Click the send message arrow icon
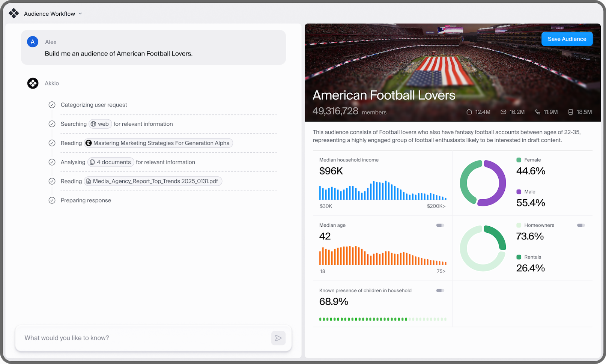Viewport: 606px width, 364px height. (x=278, y=338)
